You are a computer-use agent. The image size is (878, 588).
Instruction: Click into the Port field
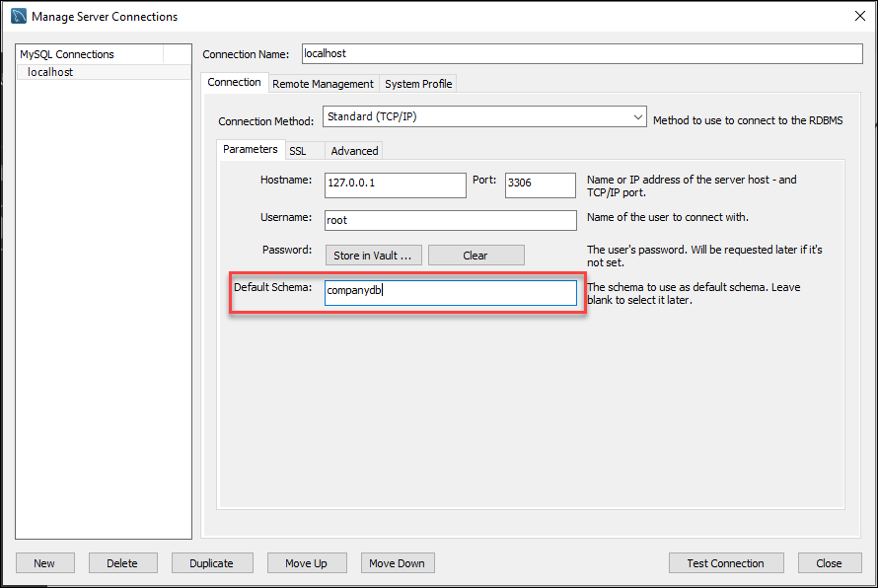[540, 185]
